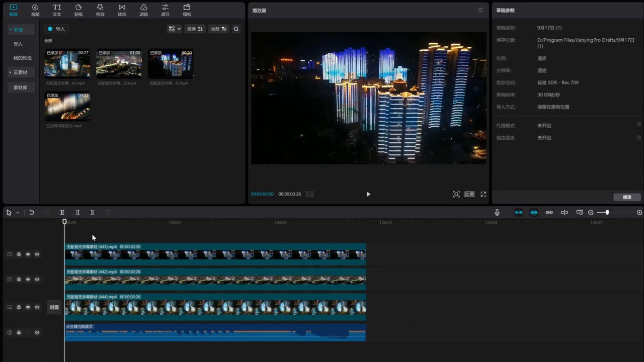Viewport: 644px width, 362px height.
Task: Open the selection tool dropdown arrow
Action: pyautogui.click(x=18, y=213)
